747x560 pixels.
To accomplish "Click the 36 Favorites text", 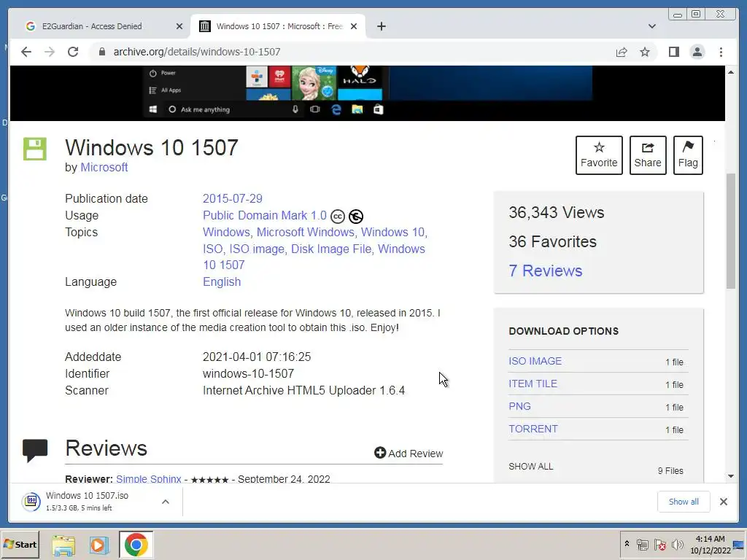I will pos(552,241).
